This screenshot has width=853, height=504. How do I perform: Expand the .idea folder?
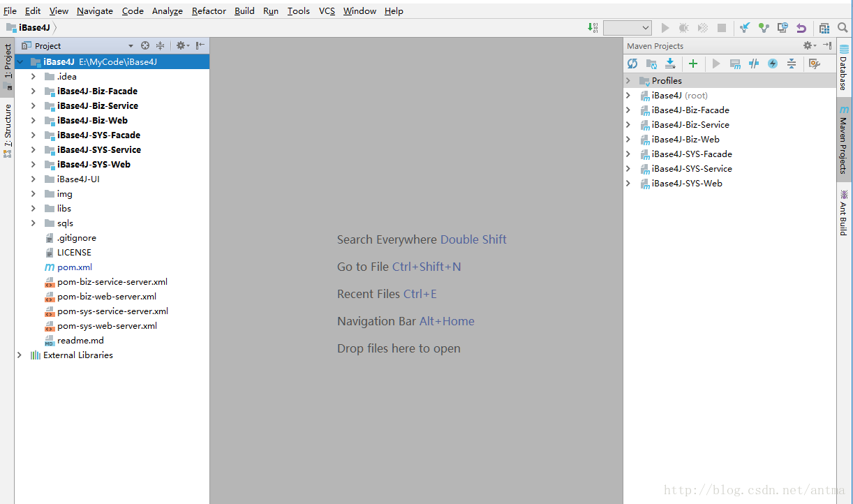pyautogui.click(x=33, y=77)
